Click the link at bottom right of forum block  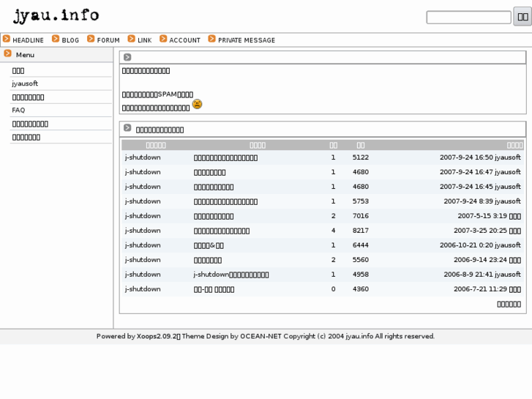click(x=509, y=304)
